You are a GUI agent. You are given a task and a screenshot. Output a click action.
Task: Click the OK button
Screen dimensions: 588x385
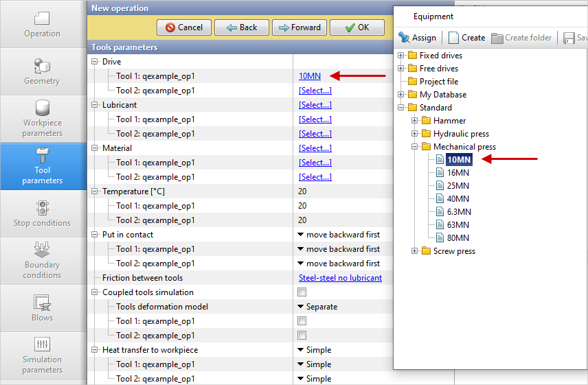(x=357, y=27)
